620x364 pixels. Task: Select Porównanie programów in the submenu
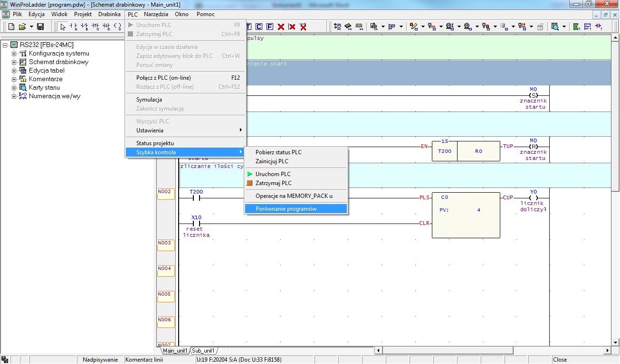point(296,209)
